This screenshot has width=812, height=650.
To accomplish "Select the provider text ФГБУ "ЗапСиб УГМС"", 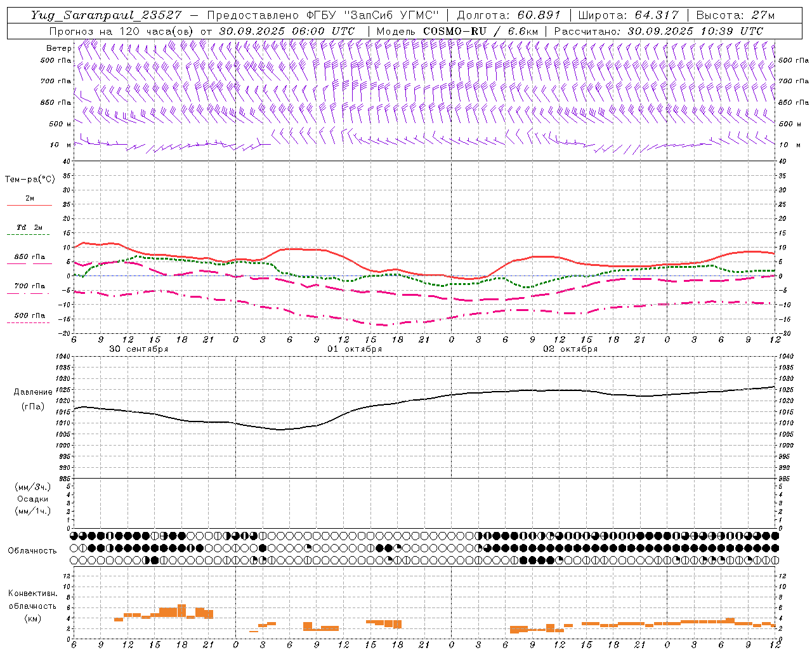I will (374, 15).
